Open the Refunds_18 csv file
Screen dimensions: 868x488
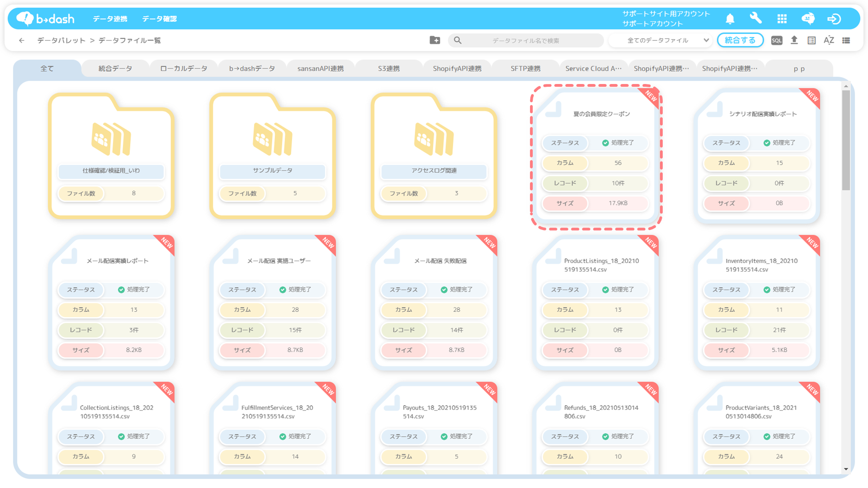pyautogui.click(x=596, y=428)
